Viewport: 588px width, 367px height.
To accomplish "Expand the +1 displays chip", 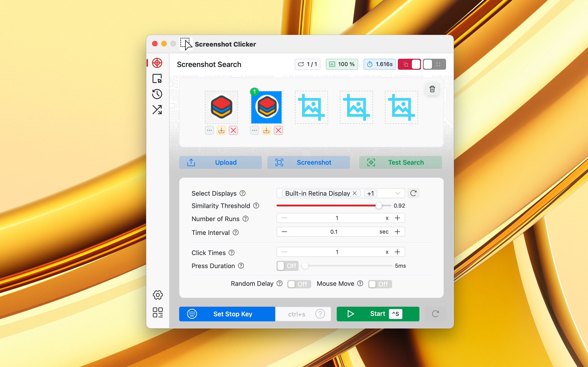I will tap(370, 193).
